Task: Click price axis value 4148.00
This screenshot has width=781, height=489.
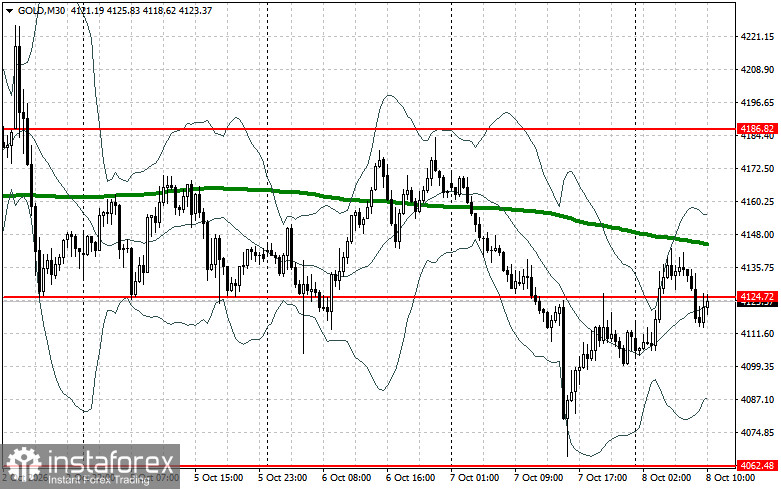Action: (758, 235)
